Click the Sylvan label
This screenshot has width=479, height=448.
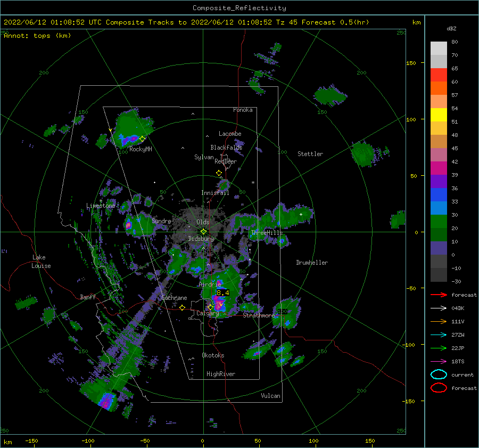click(204, 158)
